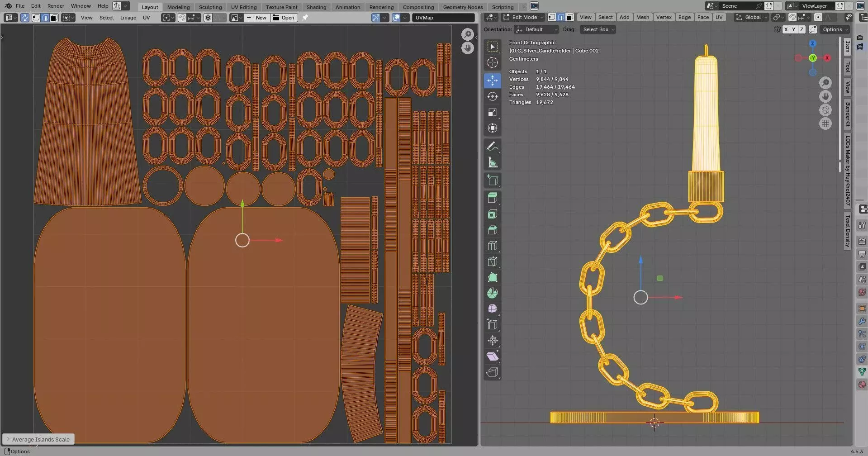Open the UV editor type dropdown

pos(11,18)
